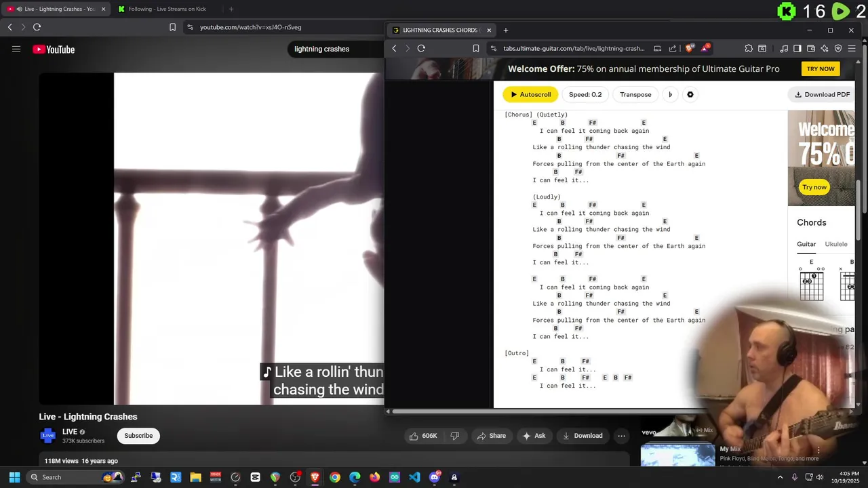
Task: Open Brave Leo AI sparkle icon
Action: click(x=825, y=48)
